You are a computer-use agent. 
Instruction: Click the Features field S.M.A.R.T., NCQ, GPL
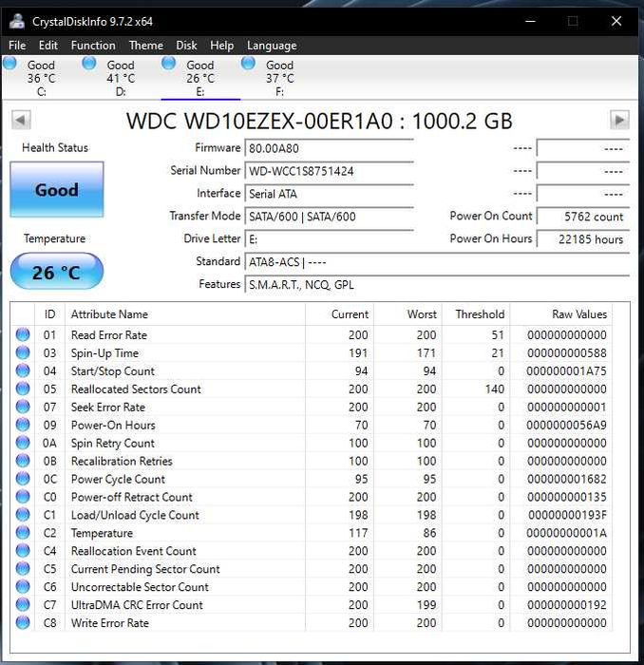437,285
